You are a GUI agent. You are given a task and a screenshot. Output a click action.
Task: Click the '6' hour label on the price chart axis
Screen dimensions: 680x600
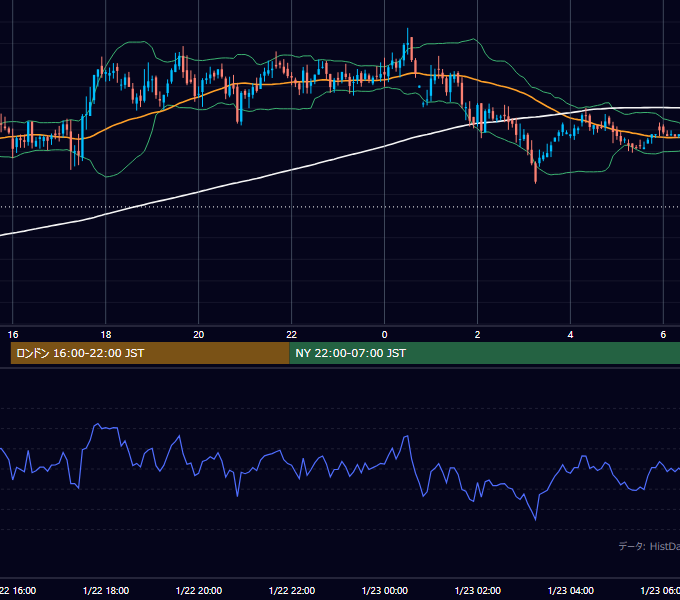click(663, 335)
